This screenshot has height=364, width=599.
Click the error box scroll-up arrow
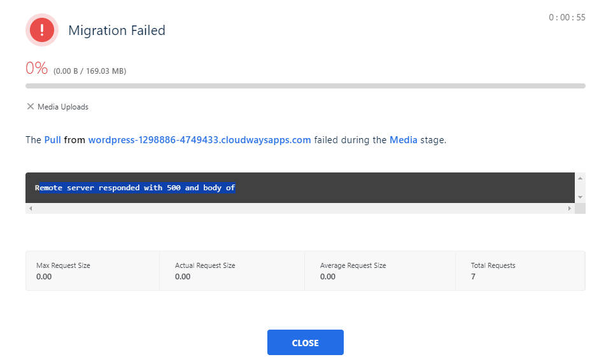[x=580, y=179]
